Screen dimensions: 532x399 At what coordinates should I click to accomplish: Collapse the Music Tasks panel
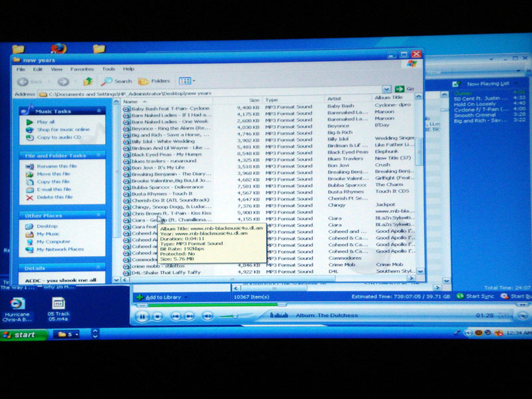pyautogui.click(x=98, y=111)
